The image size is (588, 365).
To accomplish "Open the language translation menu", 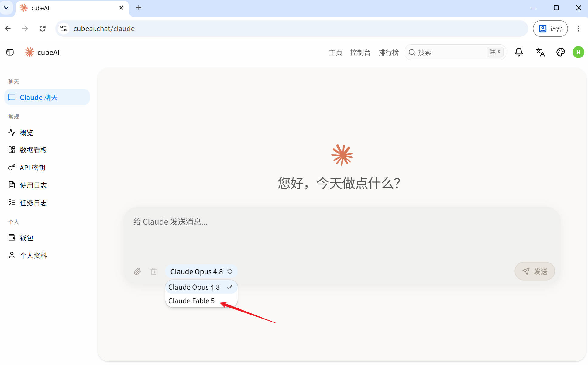I will tap(540, 52).
